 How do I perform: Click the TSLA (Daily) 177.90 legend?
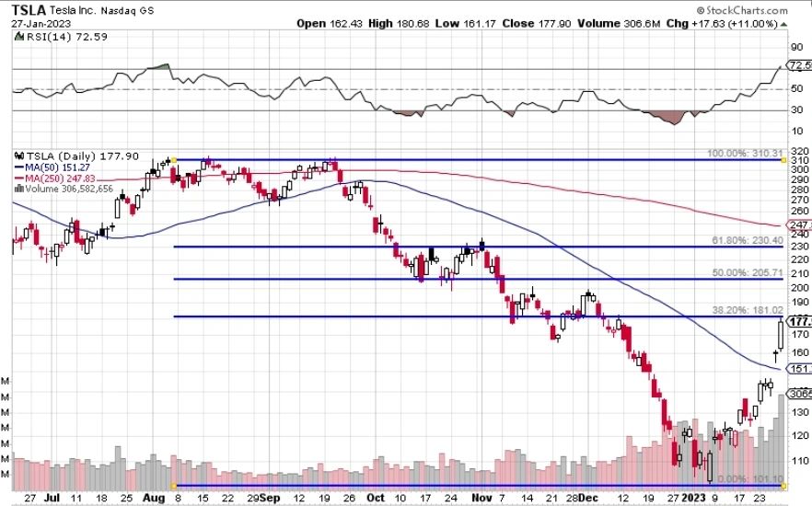[x=82, y=155]
